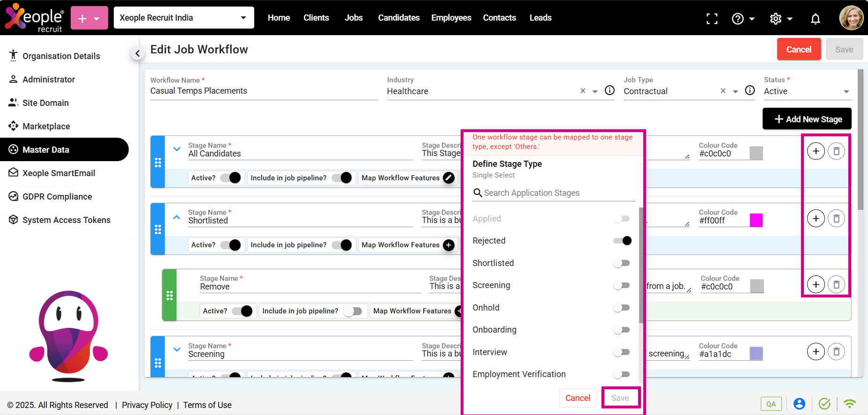This screenshot has height=415, width=868.
Task: Delete the All Candidates stage via trash icon
Action: 836,151
